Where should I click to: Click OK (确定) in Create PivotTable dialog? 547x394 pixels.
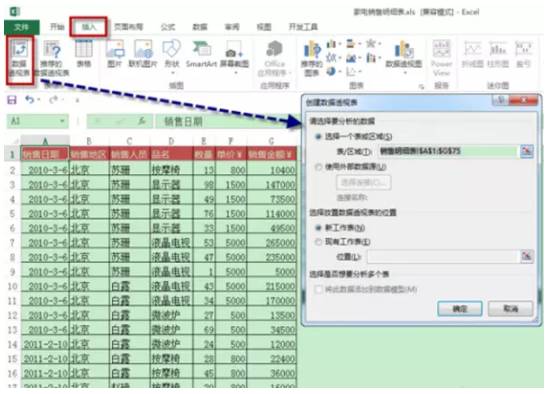460,309
